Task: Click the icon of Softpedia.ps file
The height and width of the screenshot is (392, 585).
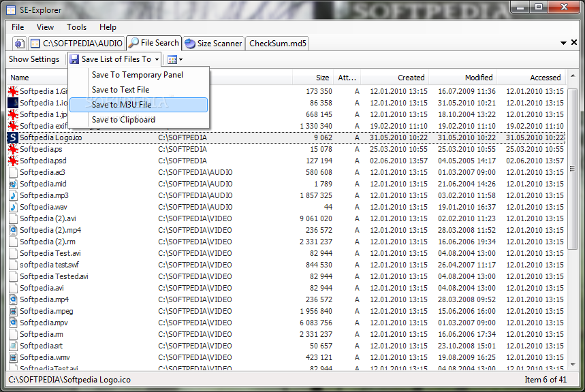Action: pyautogui.click(x=13, y=149)
